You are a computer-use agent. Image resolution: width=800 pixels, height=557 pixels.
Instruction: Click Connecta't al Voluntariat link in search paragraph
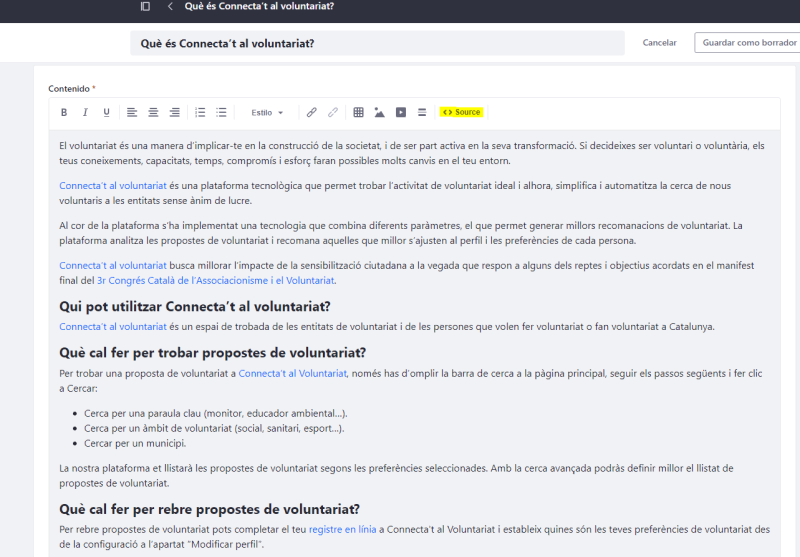[x=293, y=373]
